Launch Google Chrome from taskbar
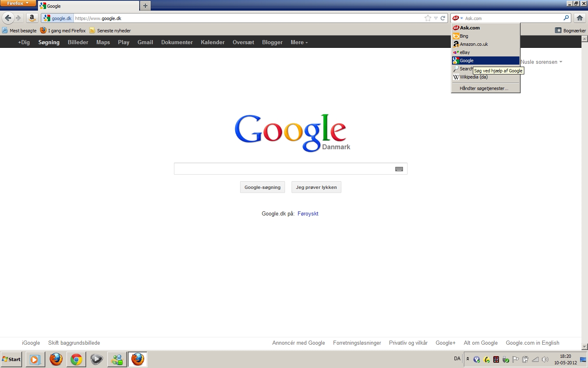The height and width of the screenshot is (368, 588). 76,359
